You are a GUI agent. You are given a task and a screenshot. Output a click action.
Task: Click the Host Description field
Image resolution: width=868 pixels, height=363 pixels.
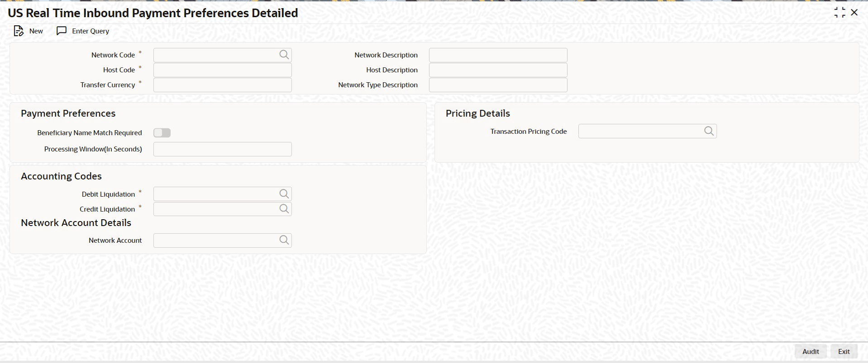click(x=498, y=70)
